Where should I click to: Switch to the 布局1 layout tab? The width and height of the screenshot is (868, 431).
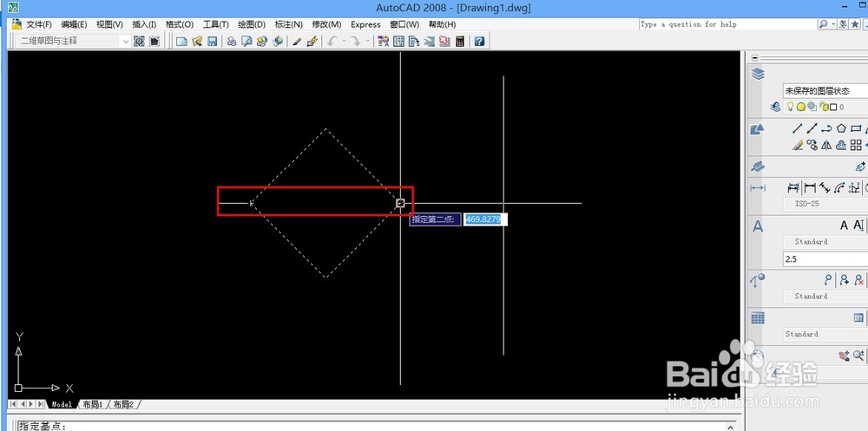pyautogui.click(x=93, y=404)
